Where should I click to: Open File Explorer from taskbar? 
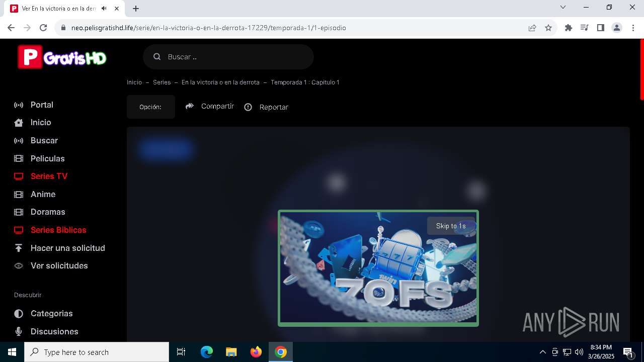pos(231,352)
